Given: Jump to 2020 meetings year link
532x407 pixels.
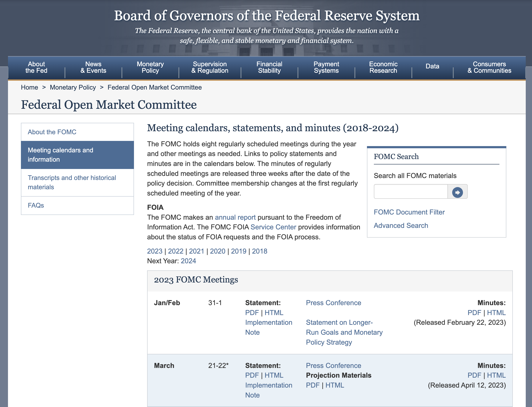Looking at the screenshot, I should (x=217, y=251).
